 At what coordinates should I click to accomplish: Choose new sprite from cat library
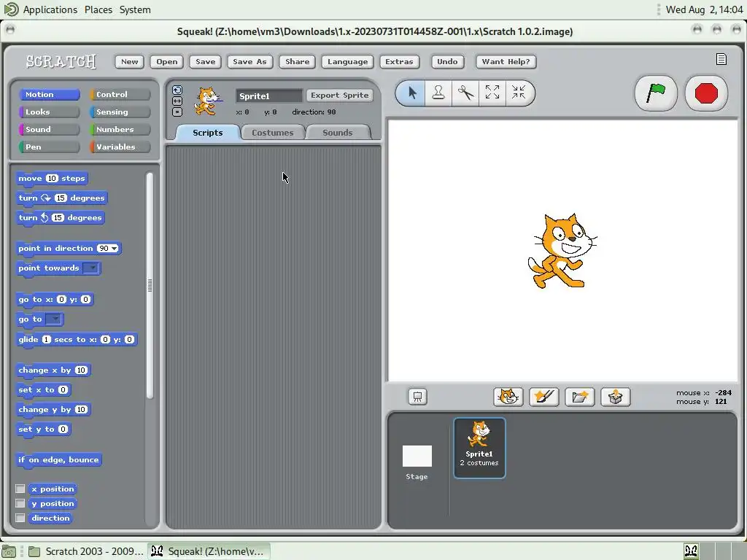pos(508,397)
